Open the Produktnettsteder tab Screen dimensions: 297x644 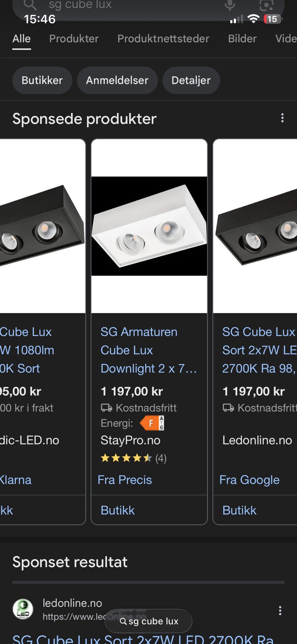163,39
